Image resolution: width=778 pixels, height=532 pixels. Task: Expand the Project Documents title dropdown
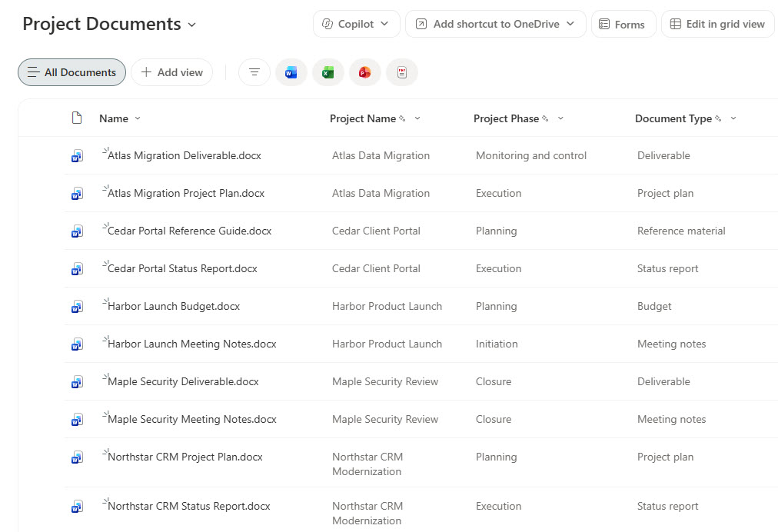(x=192, y=25)
